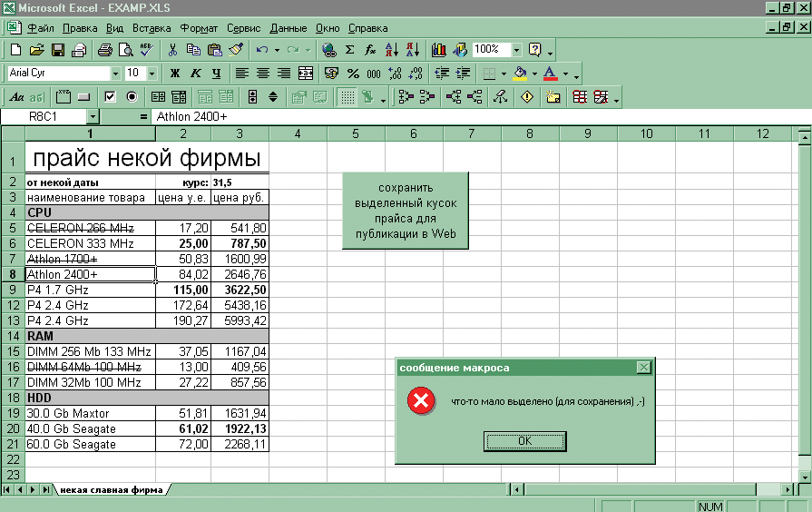Expand the Name Box R8C1 dropdown
Image resolution: width=812 pixels, height=512 pixels.
[93, 116]
